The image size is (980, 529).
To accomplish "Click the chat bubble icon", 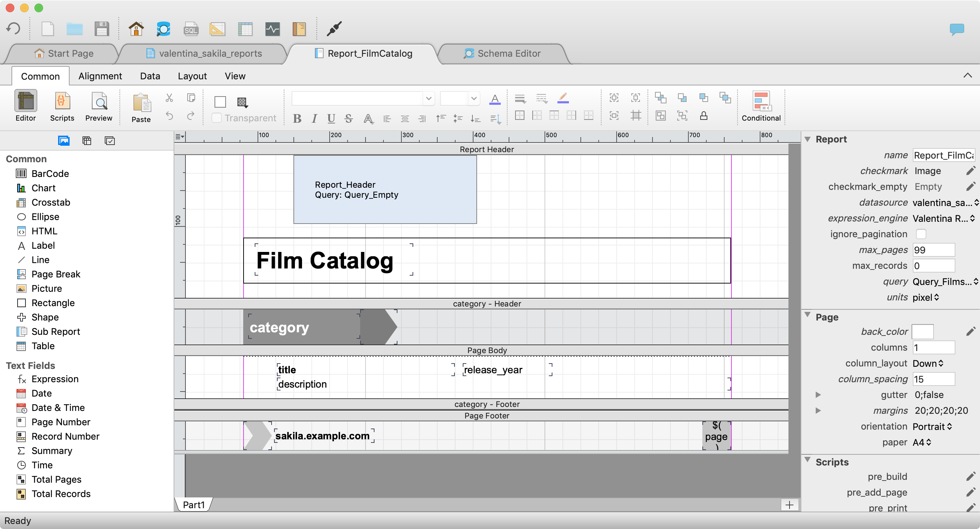I will click(957, 29).
